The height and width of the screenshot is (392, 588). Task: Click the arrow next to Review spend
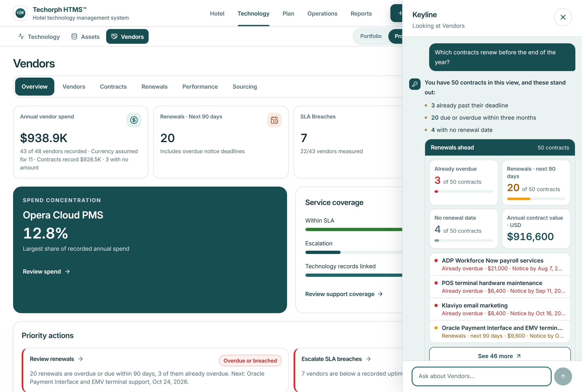[68, 271]
